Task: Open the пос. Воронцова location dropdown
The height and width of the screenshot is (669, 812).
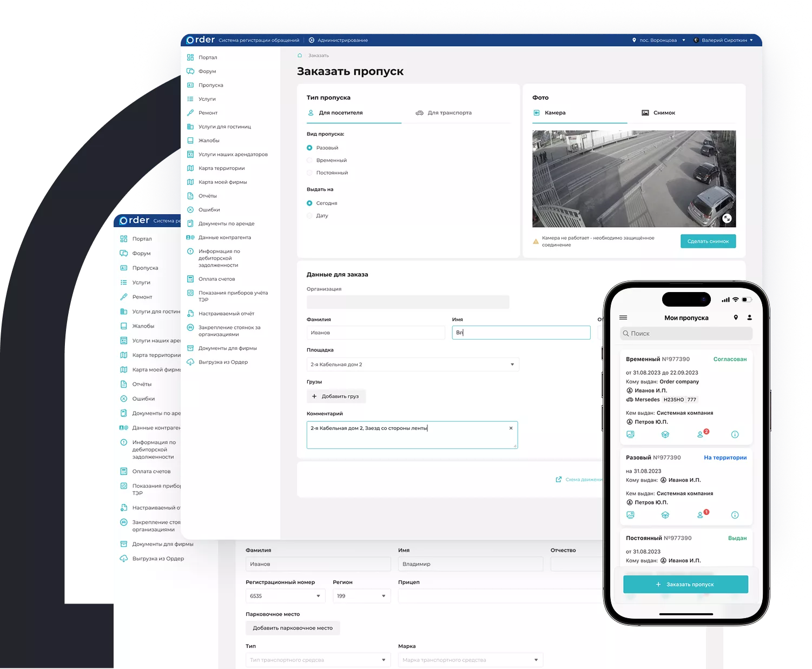Action: click(x=658, y=40)
